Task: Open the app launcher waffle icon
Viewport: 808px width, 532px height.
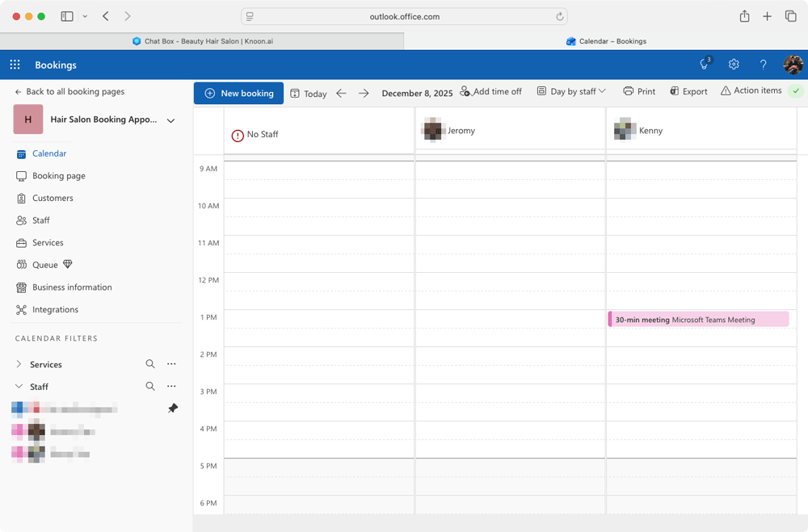Action: [x=14, y=65]
